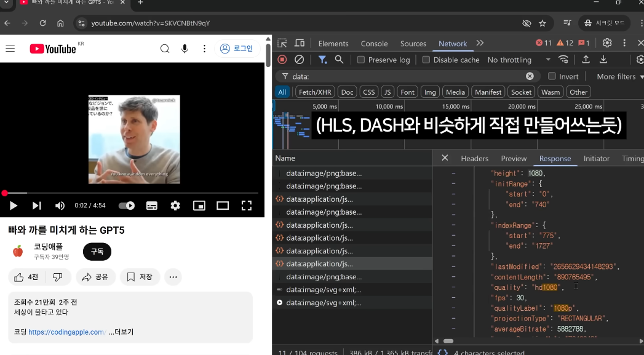644x355 pixels.
Task: Open more actions ellipsis below video
Action: click(x=173, y=277)
